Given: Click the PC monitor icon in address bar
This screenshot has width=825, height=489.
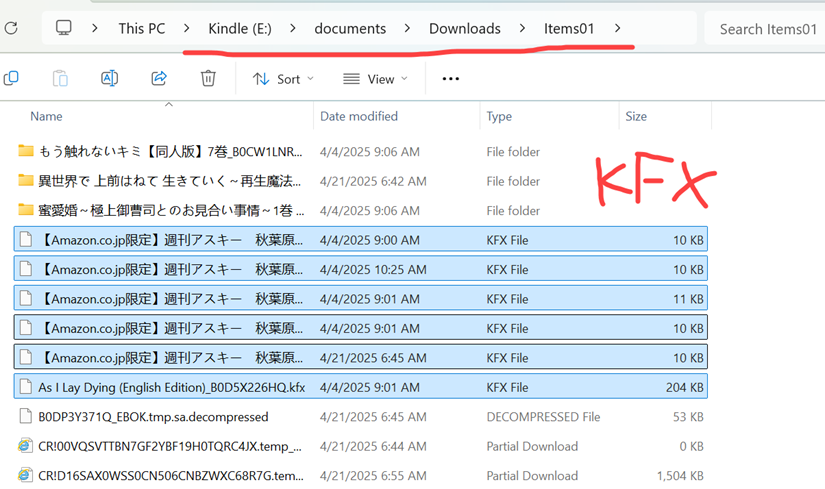Looking at the screenshot, I should click(64, 28).
